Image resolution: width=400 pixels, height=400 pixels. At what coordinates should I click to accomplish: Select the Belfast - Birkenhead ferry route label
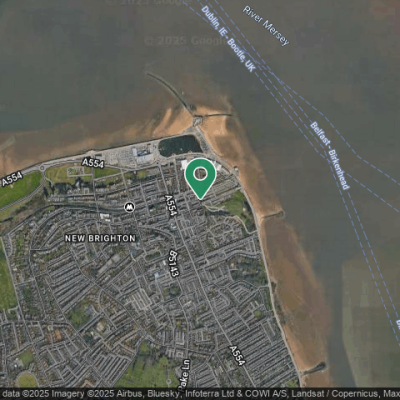[x=330, y=156]
